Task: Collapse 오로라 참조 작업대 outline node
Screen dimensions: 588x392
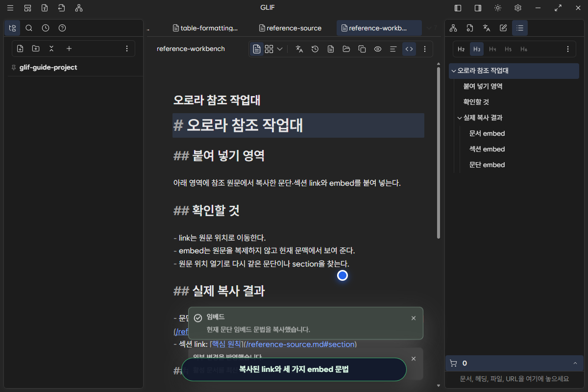Action: 453,71
